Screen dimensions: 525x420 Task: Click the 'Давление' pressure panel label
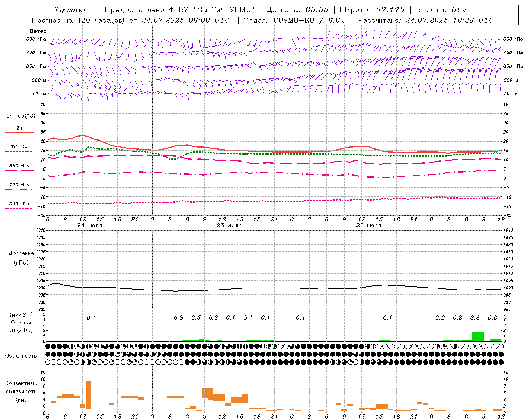(x=21, y=253)
